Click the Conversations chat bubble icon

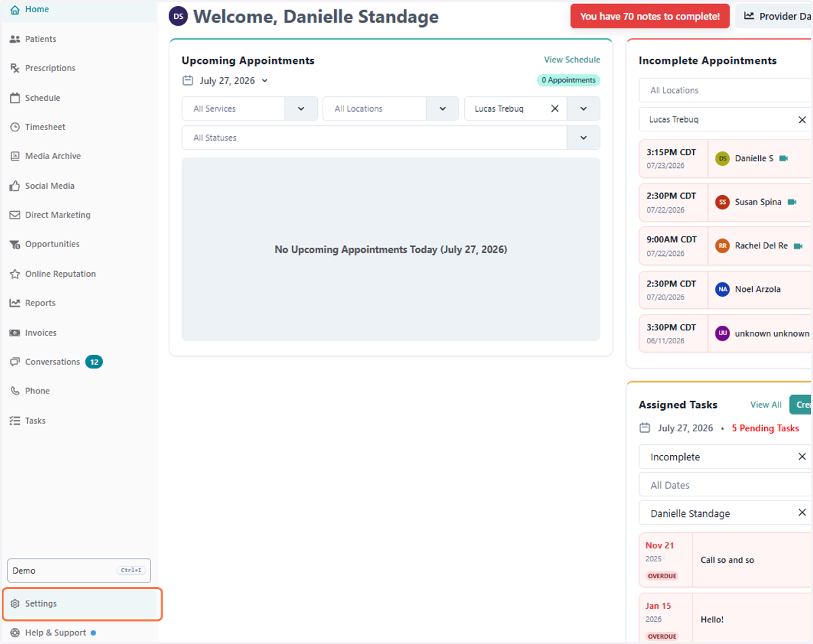pos(15,362)
